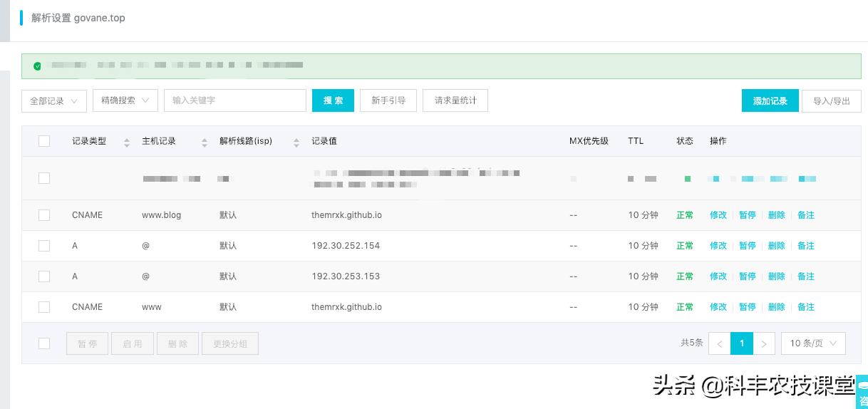This screenshot has height=409, width=868.
Task: Go to next page arrow
Action: click(764, 343)
